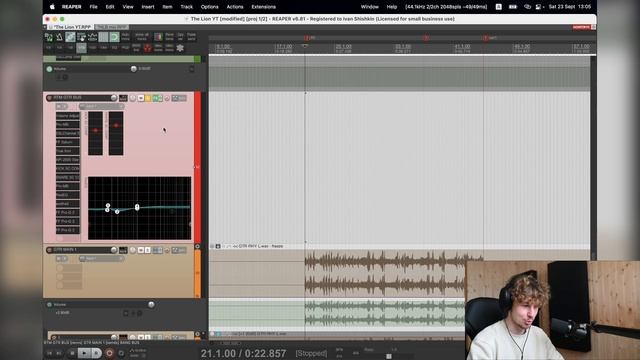Viewport: 640px width, 360px height.
Task: Click the Play button in transport
Action: click(x=84, y=353)
